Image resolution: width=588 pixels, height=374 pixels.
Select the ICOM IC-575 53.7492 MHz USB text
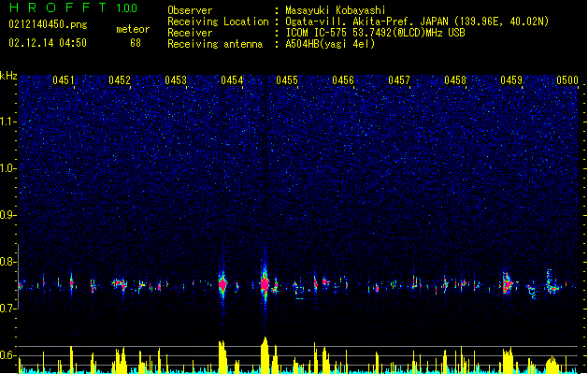point(375,33)
